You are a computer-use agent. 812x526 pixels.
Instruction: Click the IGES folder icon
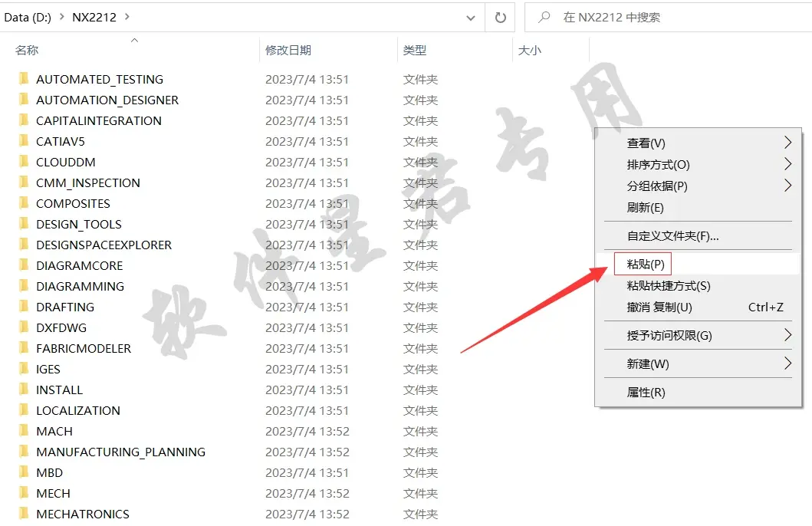tap(23, 369)
